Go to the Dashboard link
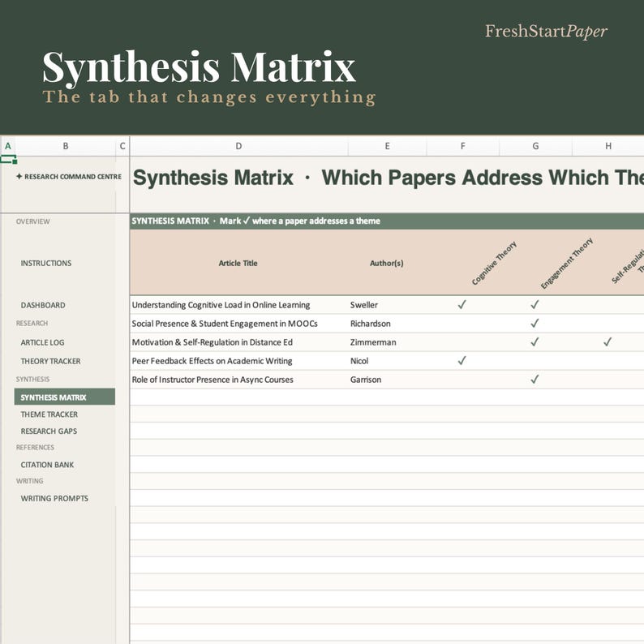 click(43, 305)
